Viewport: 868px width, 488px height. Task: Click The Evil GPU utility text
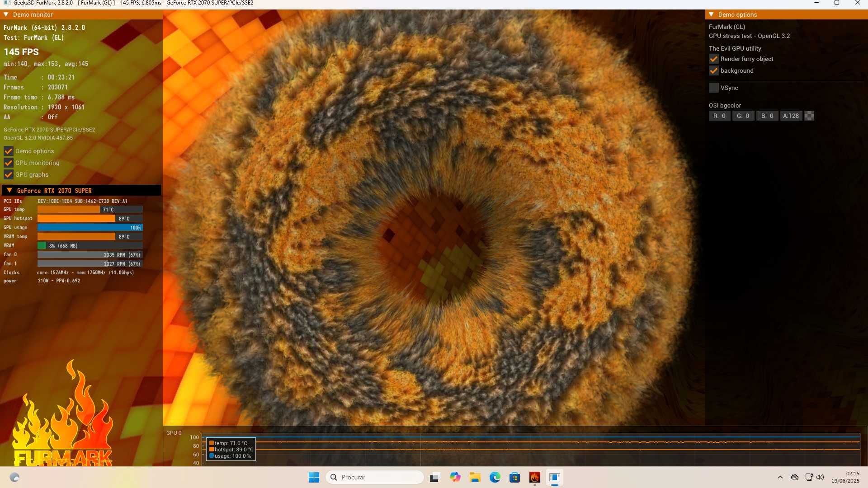[735, 48]
